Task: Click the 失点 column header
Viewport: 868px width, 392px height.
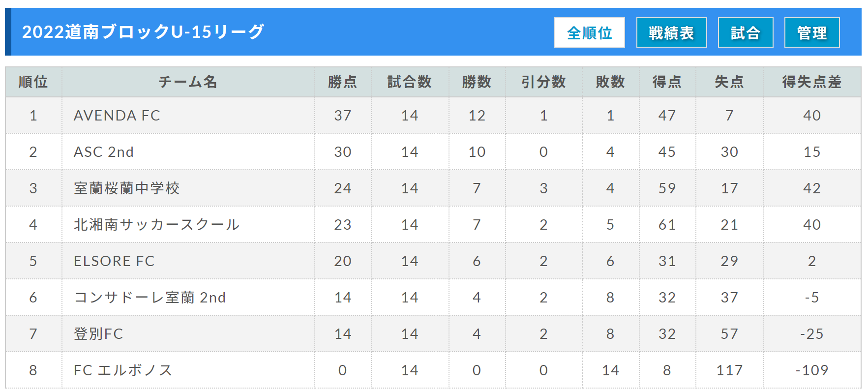Action: [x=729, y=82]
